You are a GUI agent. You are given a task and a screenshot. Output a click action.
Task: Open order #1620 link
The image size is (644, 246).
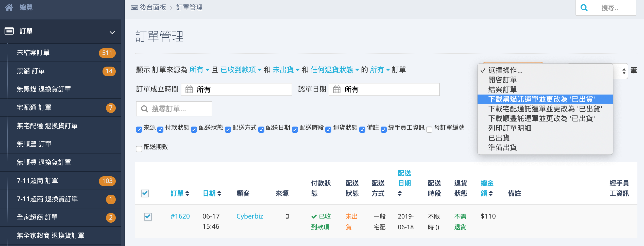click(180, 216)
